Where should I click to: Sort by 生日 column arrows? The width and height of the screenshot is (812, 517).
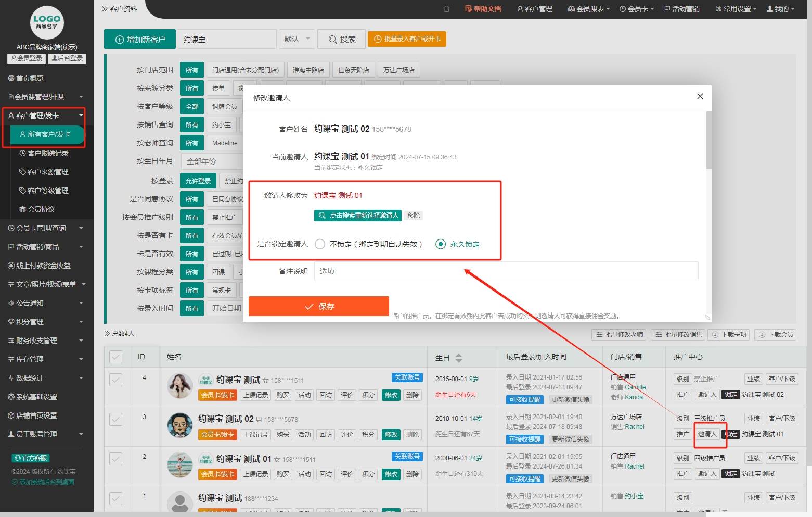pyautogui.click(x=458, y=358)
